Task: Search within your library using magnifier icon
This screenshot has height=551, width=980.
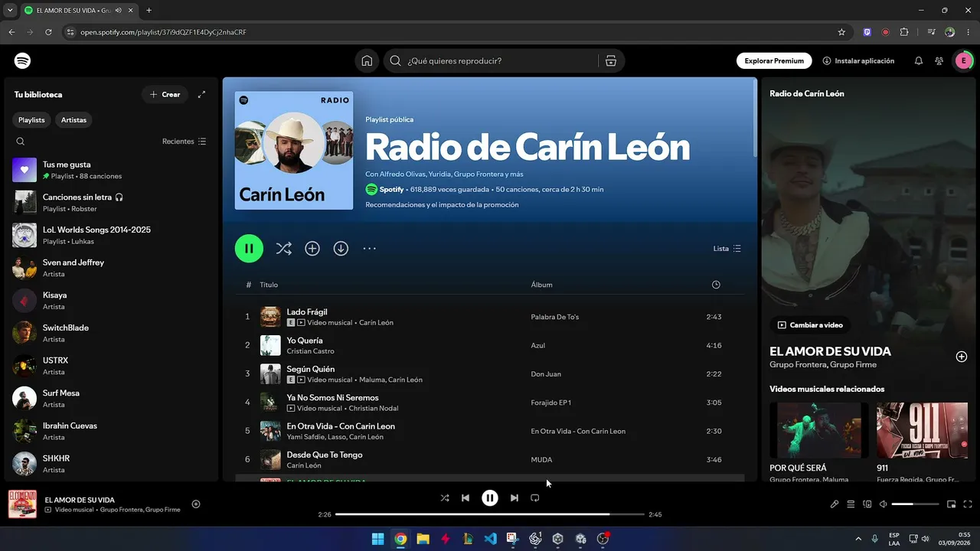Action: tap(21, 142)
